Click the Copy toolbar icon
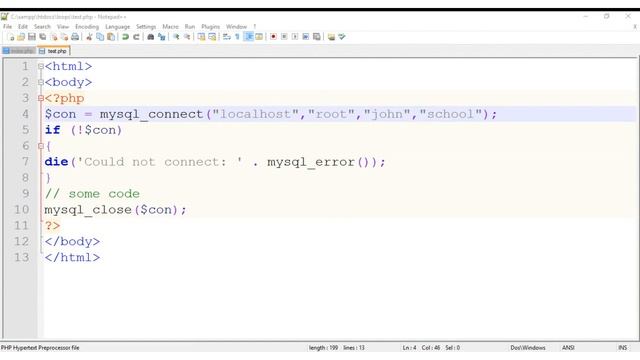Screen dimensions: 640x360 (x=100, y=37)
